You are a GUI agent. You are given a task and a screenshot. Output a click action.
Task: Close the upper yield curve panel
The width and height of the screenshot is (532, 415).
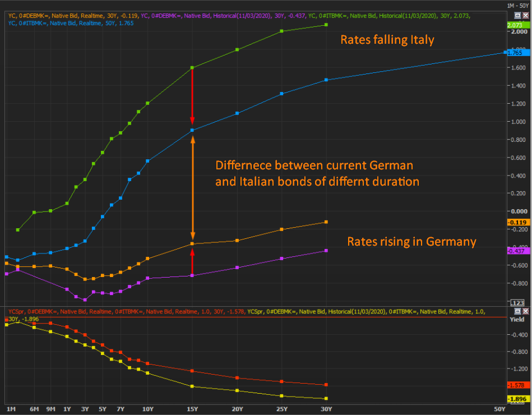point(526,14)
